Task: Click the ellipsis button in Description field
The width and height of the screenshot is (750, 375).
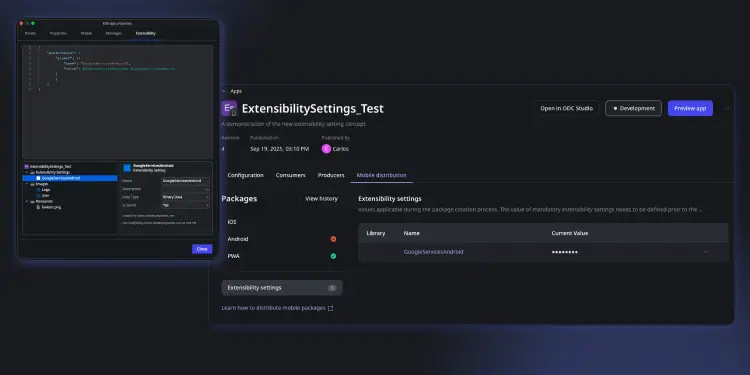Action: pyautogui.click(x=208, y=189)
